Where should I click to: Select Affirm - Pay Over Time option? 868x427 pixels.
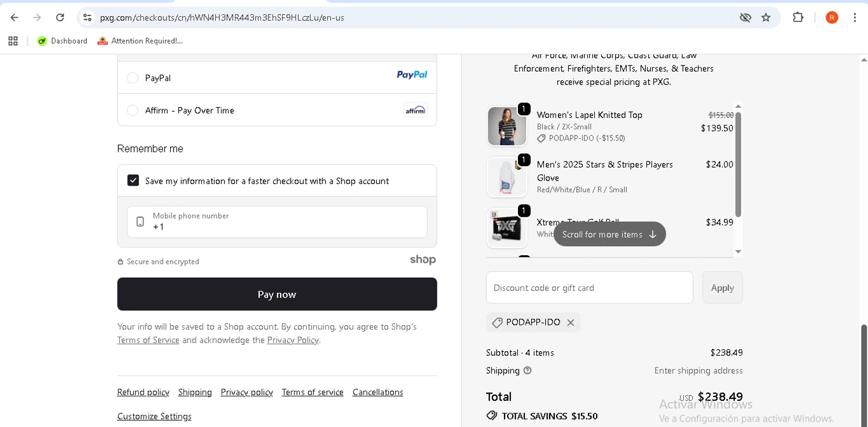(x=133, y=111)
